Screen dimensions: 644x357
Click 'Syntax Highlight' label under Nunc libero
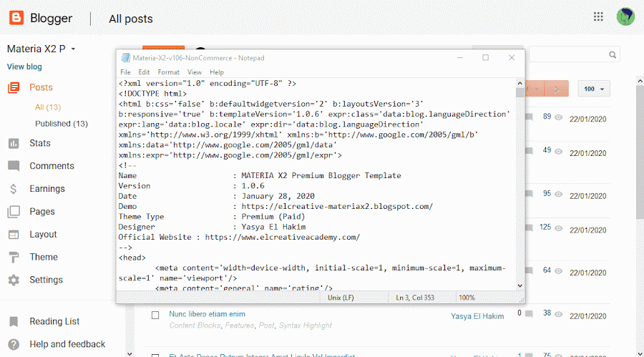pos(305,326)
